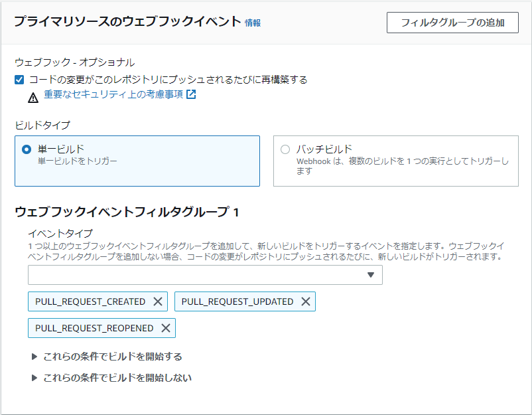The image size is (532, 415).
Task: Remove the PULL_REQUEST_UPDATED filter with its X icon
Action: tap(304, 301)
